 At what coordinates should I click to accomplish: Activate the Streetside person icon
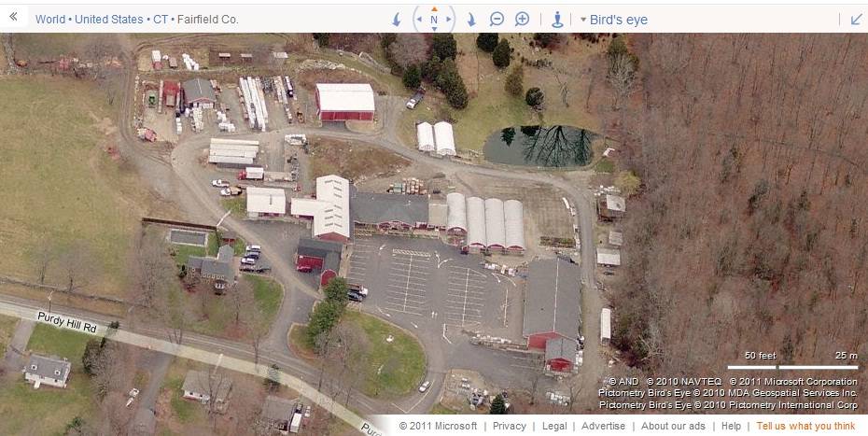557,20
